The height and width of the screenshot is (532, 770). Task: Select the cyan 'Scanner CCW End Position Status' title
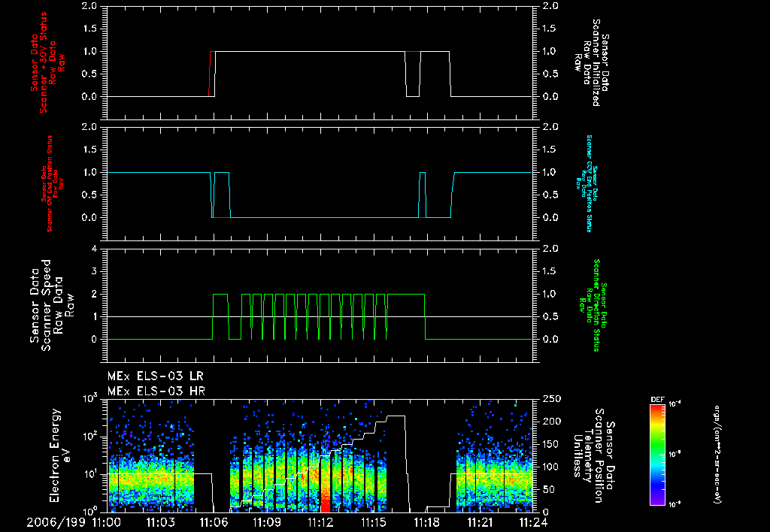pyautogui.click(x=585, y=183)
